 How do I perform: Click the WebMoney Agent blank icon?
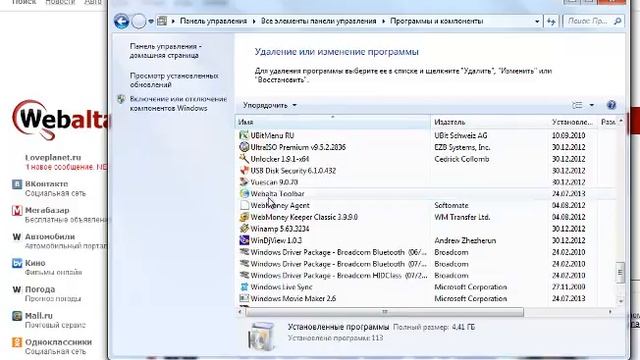tap(244, 205)
